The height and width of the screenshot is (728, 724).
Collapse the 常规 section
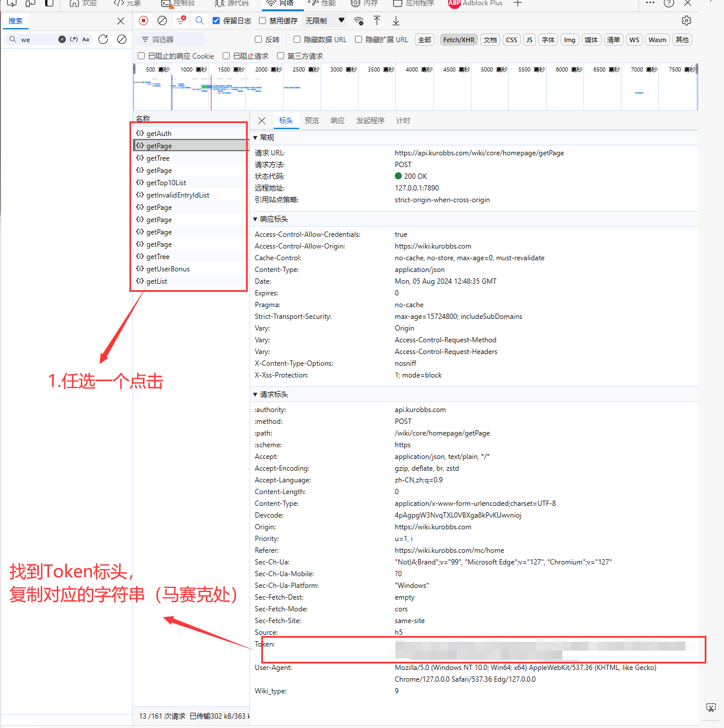tap(255, 138)
